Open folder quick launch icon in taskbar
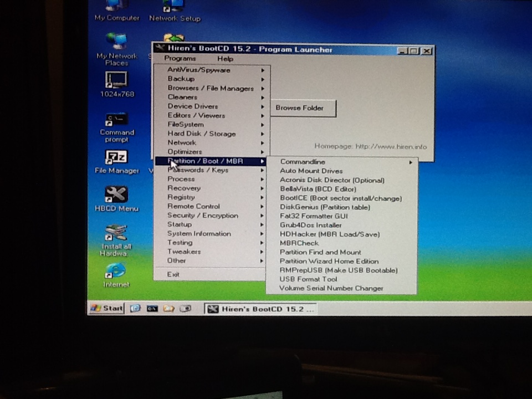The height and width of the screenshot is (399, 532). point(168,309)
